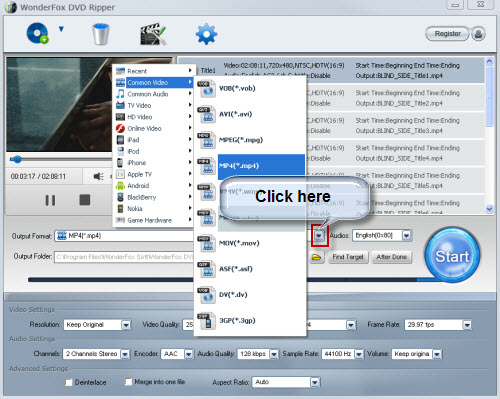This screenshot has height=399, width=500.
Task: Open the Frame Rate dropdown
Action: tap(467, 325)
